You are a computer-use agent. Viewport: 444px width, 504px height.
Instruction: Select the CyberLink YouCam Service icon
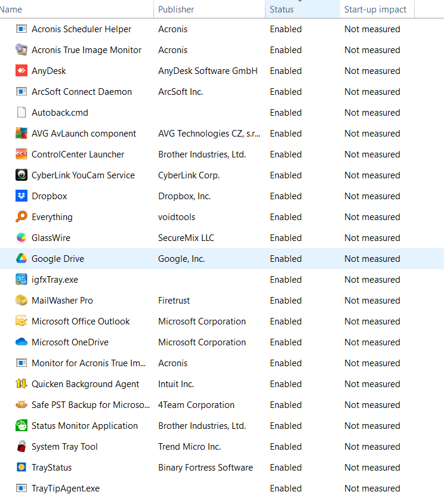[21, 175]
